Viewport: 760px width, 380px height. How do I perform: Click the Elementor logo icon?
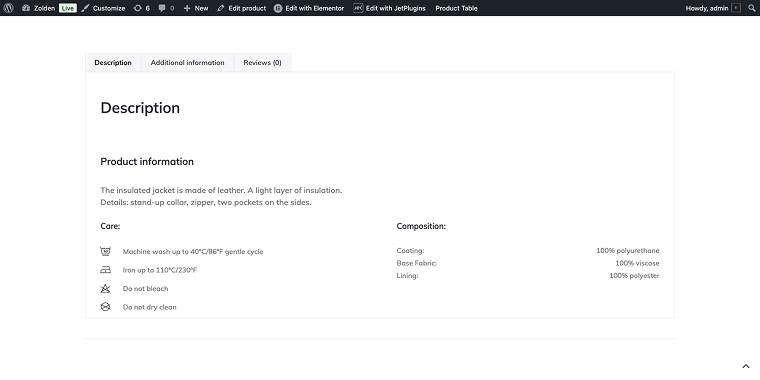tap(278, 8)
